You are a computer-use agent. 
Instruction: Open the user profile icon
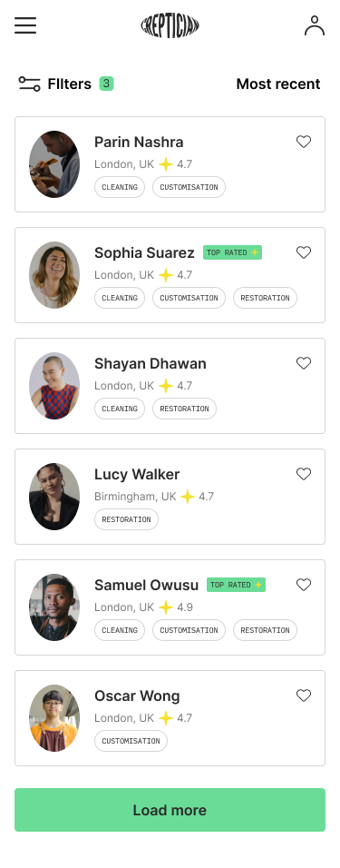(x=315, y=25)
